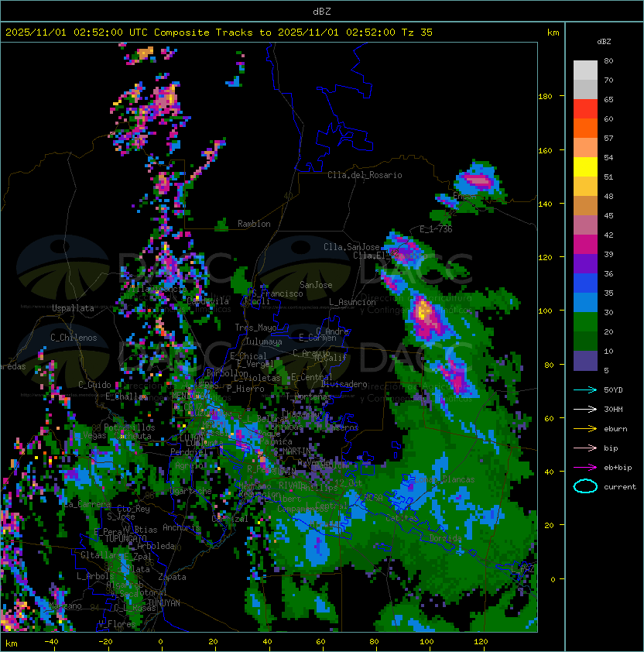644x652 pixels.
Task: Select the red 60-65 dBZ swatch
Action: [585, 108]
